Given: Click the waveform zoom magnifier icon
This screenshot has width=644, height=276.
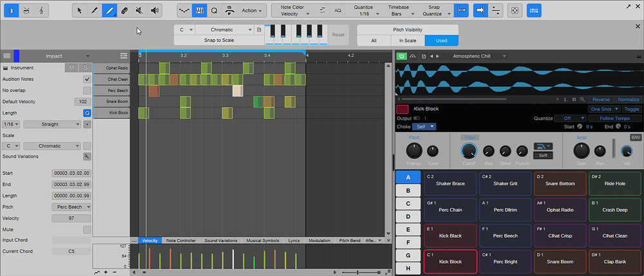Looking at the screenshot, I should click(582, 100).
